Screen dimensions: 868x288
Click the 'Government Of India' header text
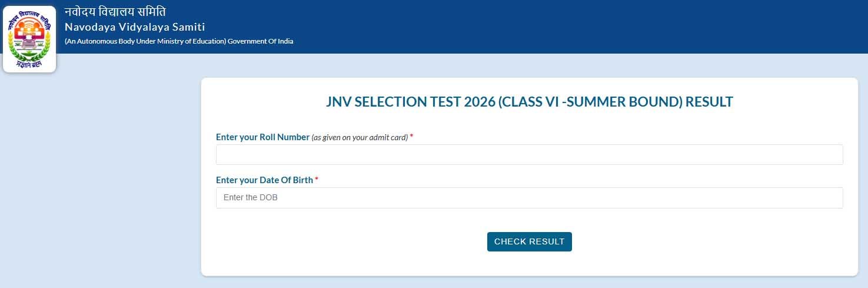tap(261, 41)
